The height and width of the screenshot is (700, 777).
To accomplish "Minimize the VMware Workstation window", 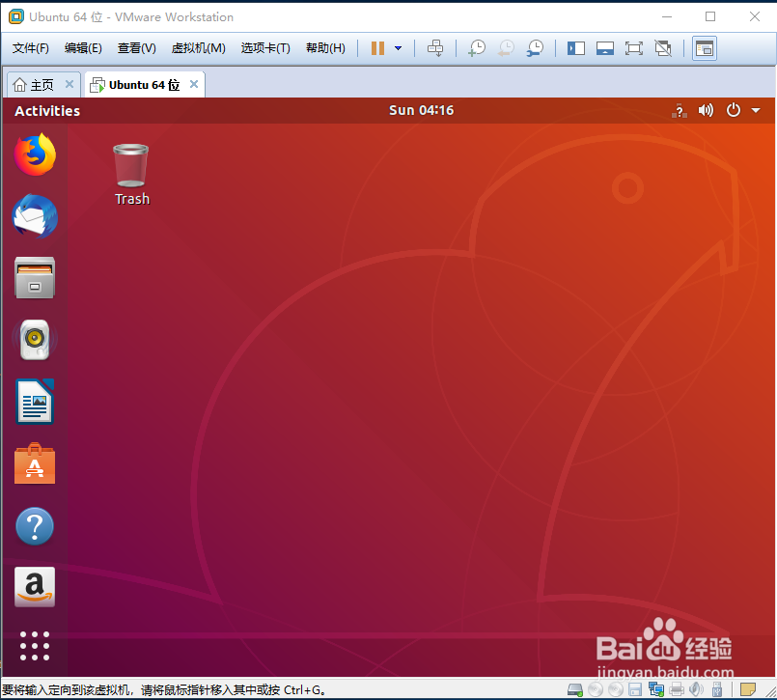I will pos(667,16).
